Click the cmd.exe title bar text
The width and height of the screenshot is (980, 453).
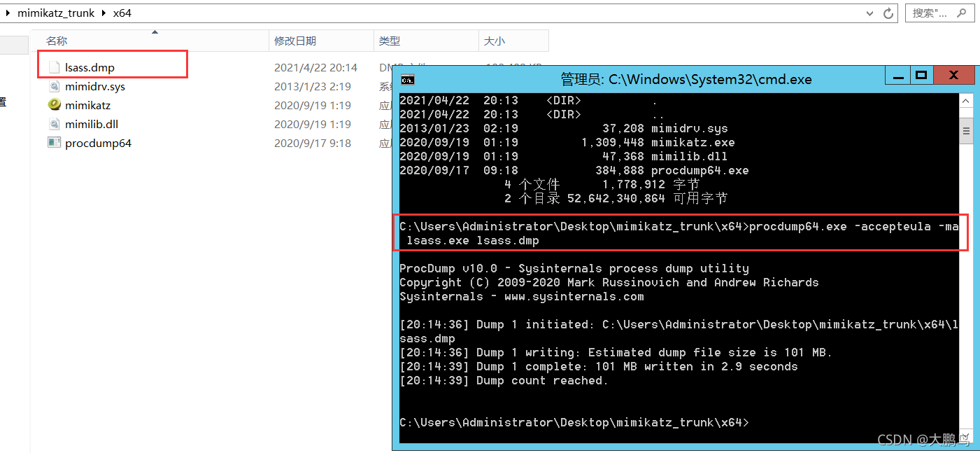pos(686,79)
